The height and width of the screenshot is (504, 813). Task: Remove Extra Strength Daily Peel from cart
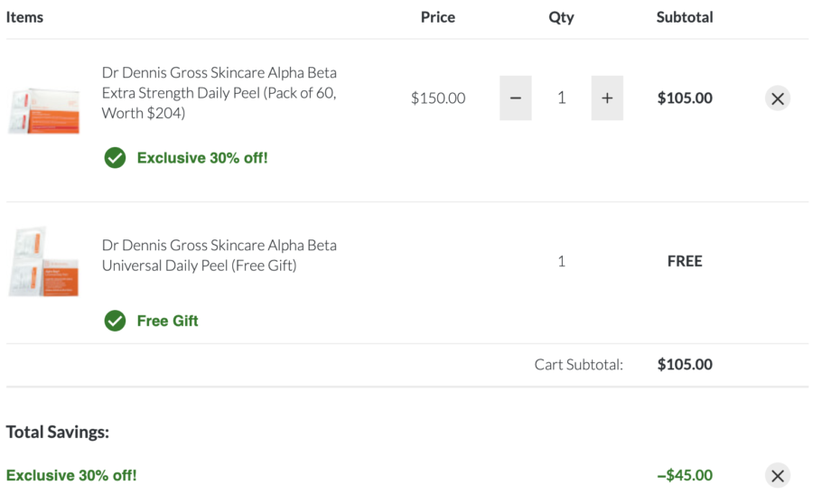pyautogui.click(x=777, y=98)
